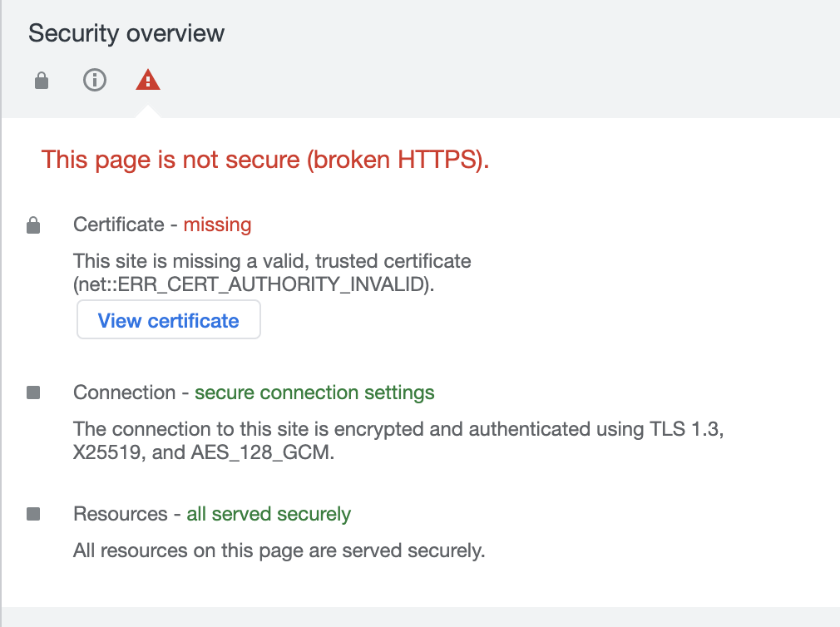Click the broken HTTPS warning message
The image size is (840, 627).
(265, 160)
